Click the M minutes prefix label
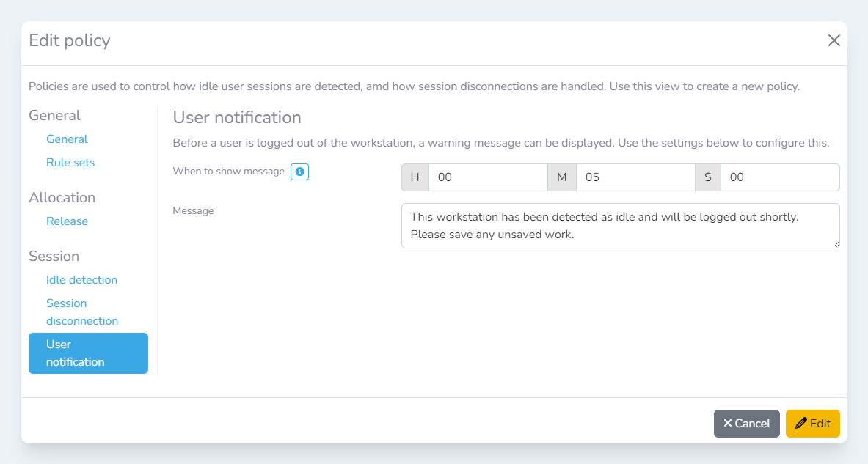The image size is (868, 464). [x=562, y=177]
